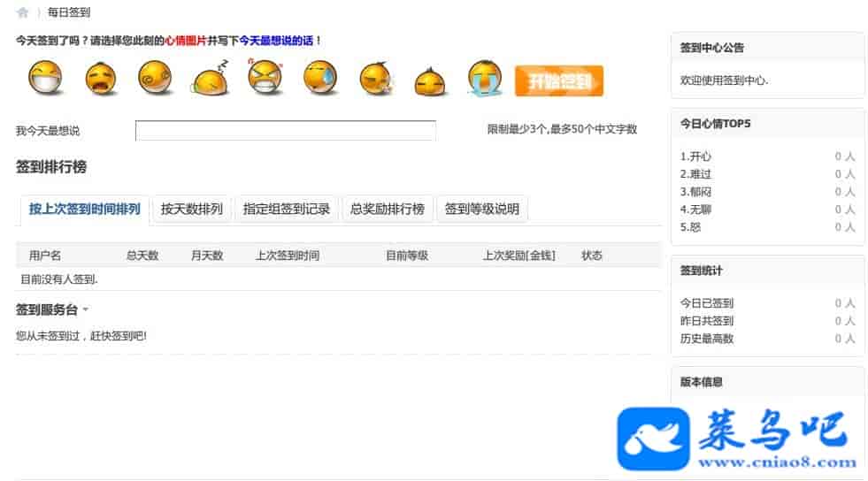Choose the angry gritting-teeth emoticon
The width and height of the screenshot is (868, 481).
[265, 76]
